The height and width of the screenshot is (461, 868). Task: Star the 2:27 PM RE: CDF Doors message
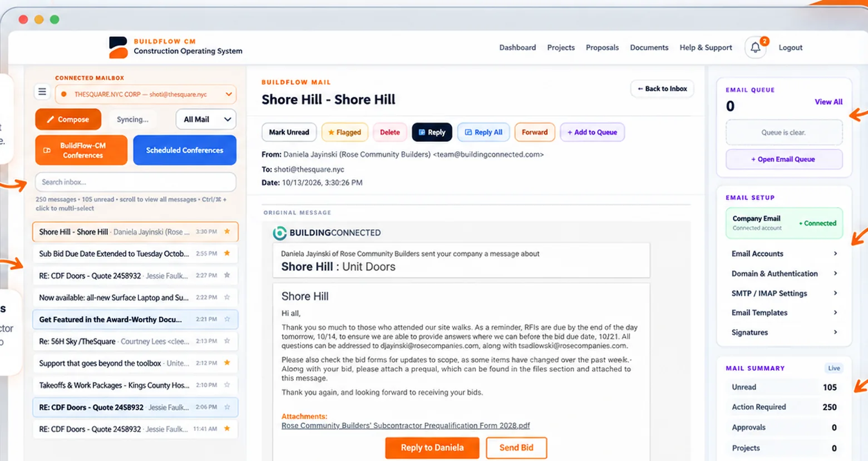[227, 275]
